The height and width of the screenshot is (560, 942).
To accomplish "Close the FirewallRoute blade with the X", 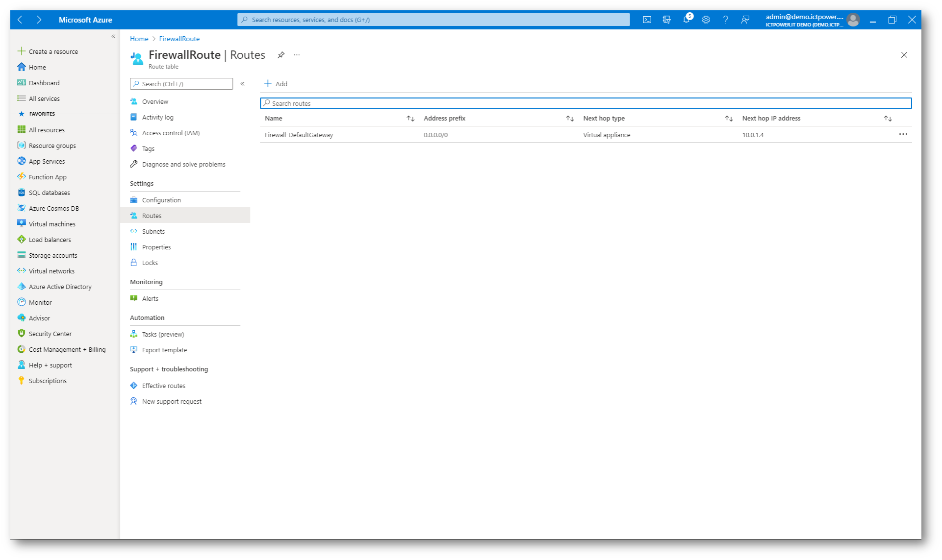I will click(x=904, y=55).
